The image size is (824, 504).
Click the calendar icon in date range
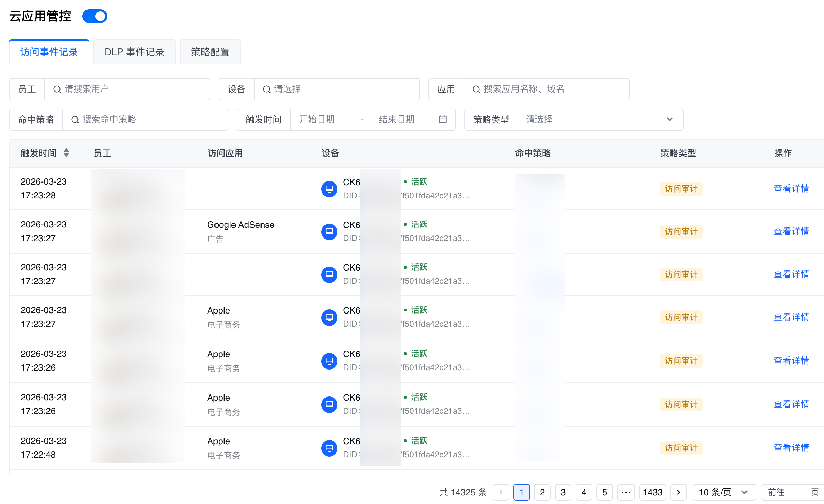(x=442, y=119)
